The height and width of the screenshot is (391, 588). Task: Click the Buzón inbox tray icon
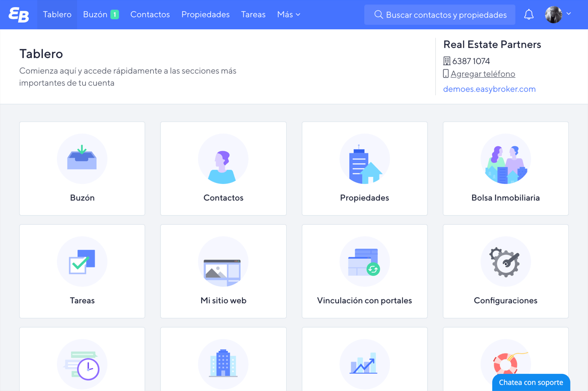click(82, 159)
